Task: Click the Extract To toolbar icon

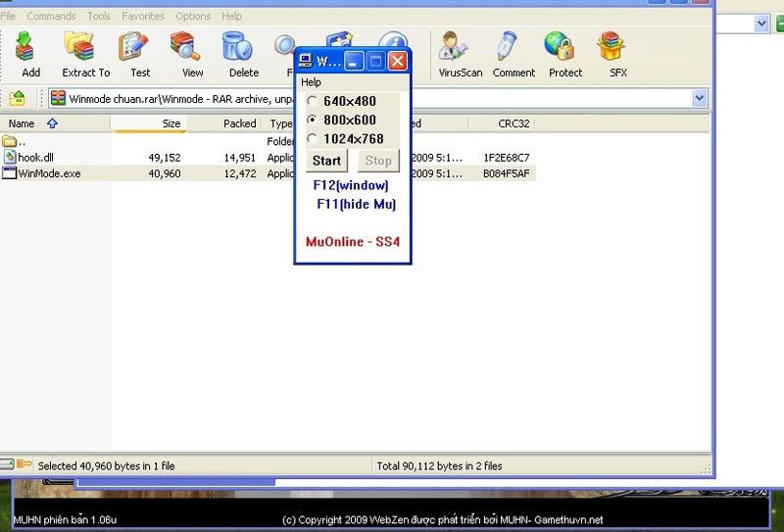Action: 85,54
